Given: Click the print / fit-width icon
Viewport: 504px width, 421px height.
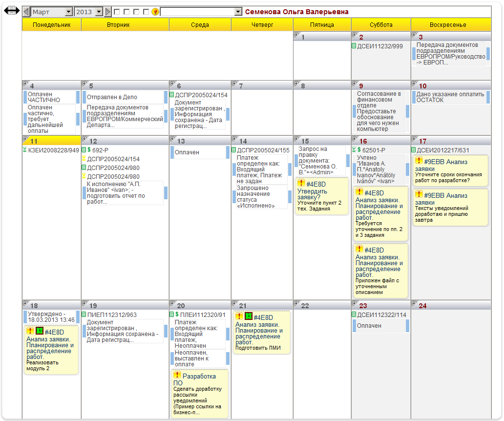Looking at the screenshot, I should [x=12, y=11].
